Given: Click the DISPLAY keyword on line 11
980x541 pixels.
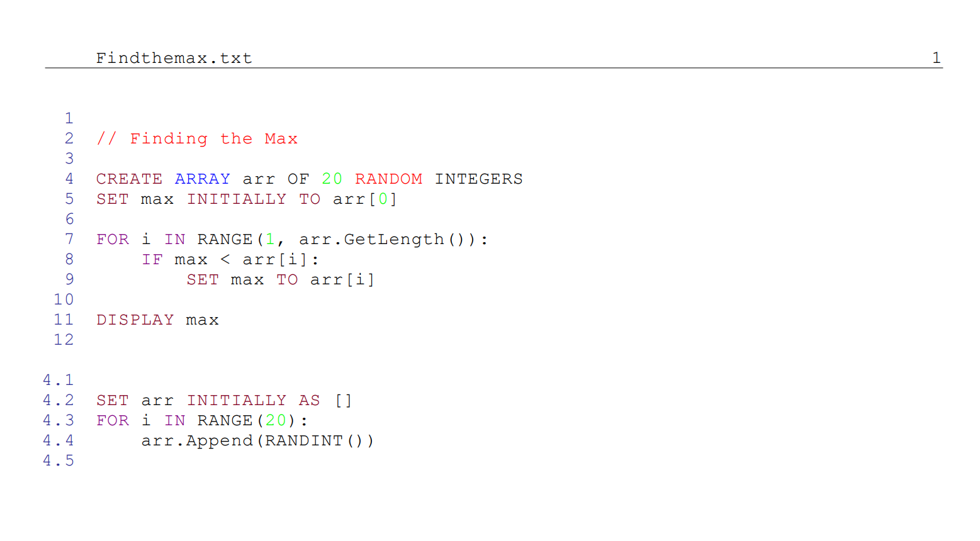Looking at the screenshot, I should [135, 320].
